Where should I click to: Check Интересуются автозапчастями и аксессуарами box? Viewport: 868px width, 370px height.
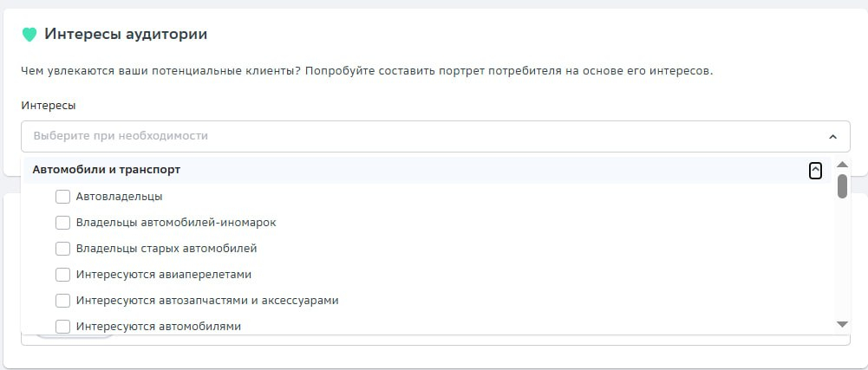(x=63, y=301)
